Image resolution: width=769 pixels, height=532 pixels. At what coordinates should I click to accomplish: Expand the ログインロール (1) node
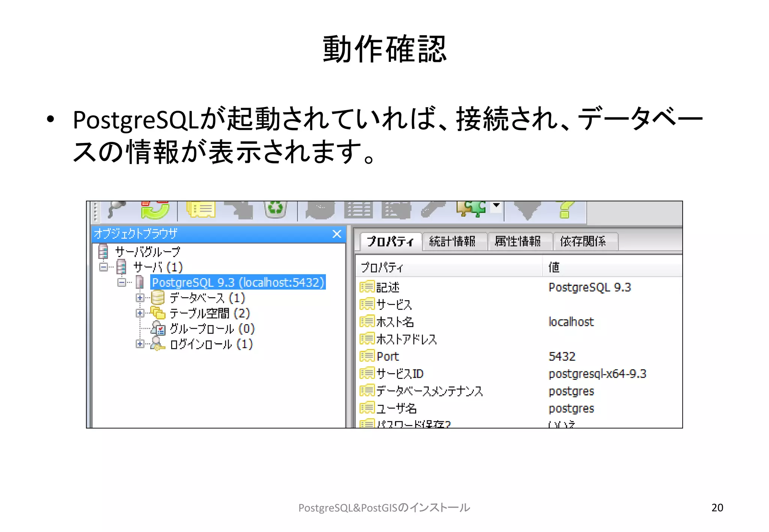[140, 344]
